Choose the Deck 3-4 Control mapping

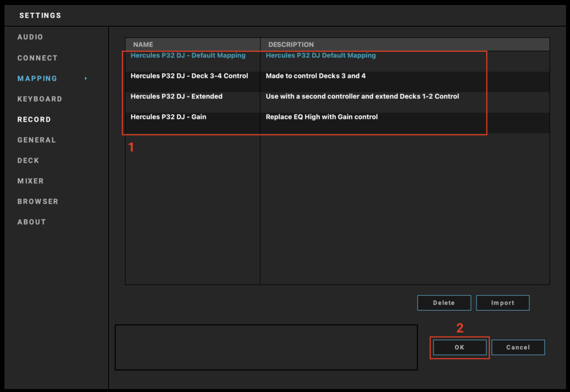click(x=189, y=76)
